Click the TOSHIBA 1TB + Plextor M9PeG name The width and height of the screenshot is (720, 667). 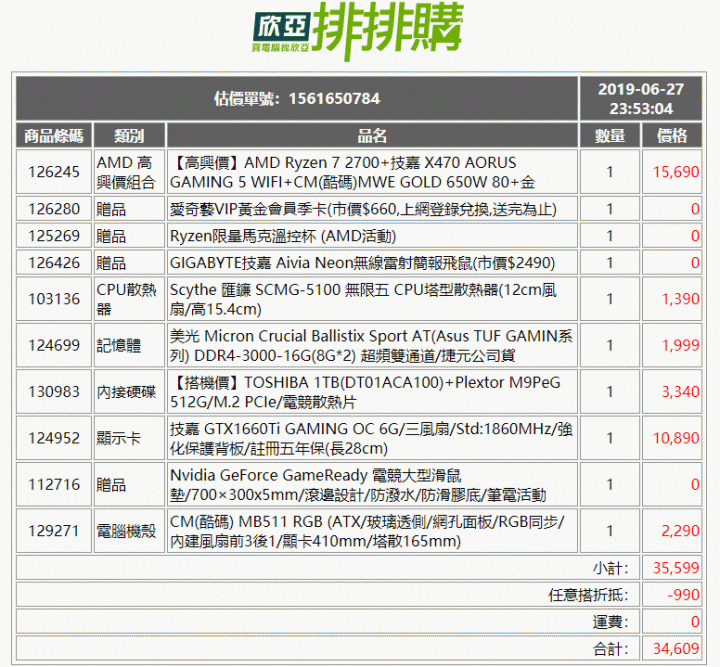pos(366,392)
